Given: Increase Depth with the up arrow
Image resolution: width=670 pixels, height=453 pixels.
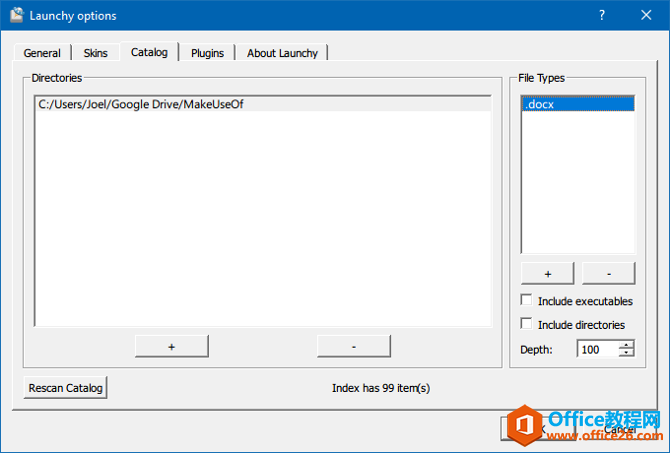Looking at the screenshot, I should (x=626, y=345).
